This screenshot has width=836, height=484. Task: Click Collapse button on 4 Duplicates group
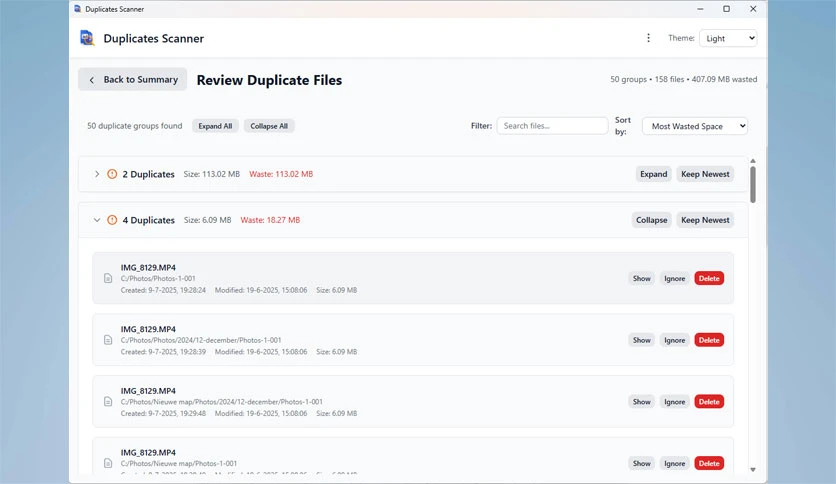[x=652, y=220]
